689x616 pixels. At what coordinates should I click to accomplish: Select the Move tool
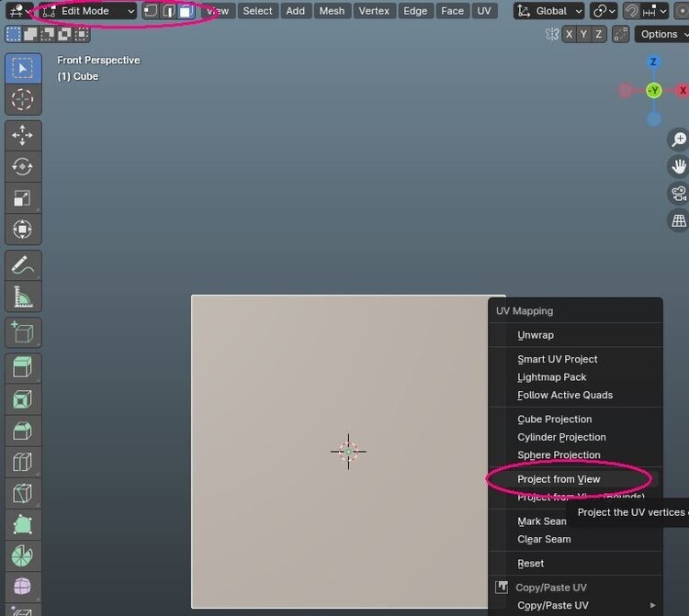point(23,136)
